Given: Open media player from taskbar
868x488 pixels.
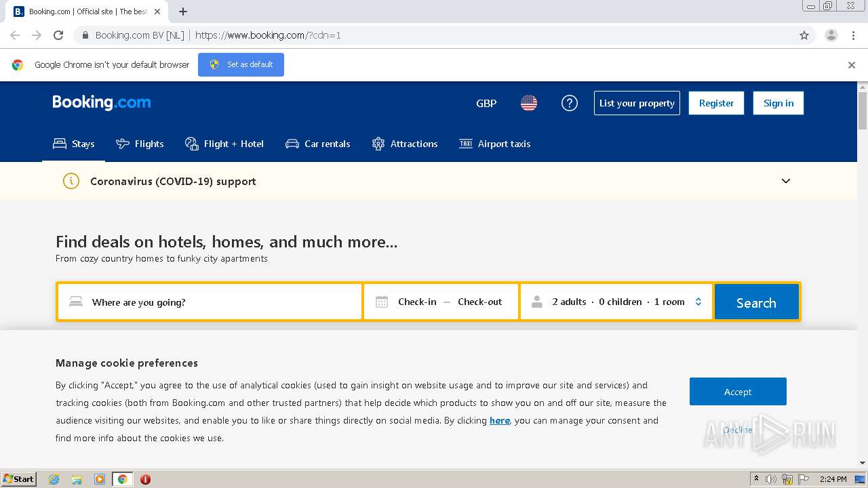Looking at the screenshot, I should tap(100, 479).
